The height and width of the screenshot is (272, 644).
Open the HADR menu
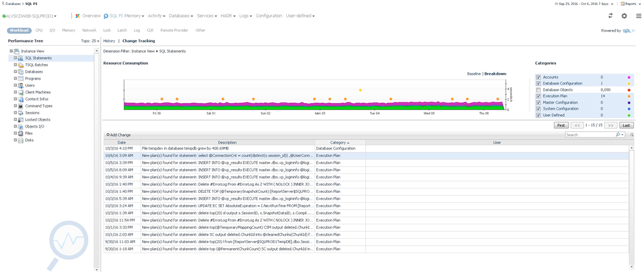point(228,16)
